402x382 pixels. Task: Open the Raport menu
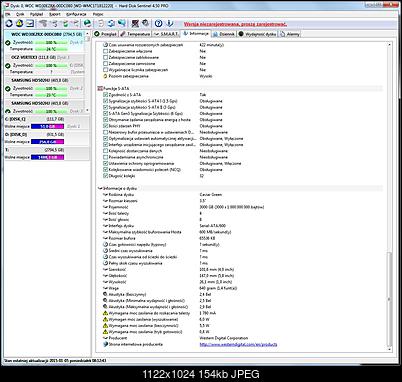[x=55, y=14]
